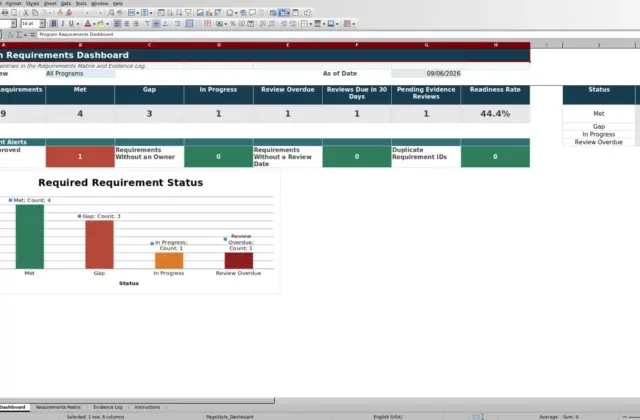Screen dimensions: 640x420
Task: Open the Sheet menu
Action: (50, 3)
